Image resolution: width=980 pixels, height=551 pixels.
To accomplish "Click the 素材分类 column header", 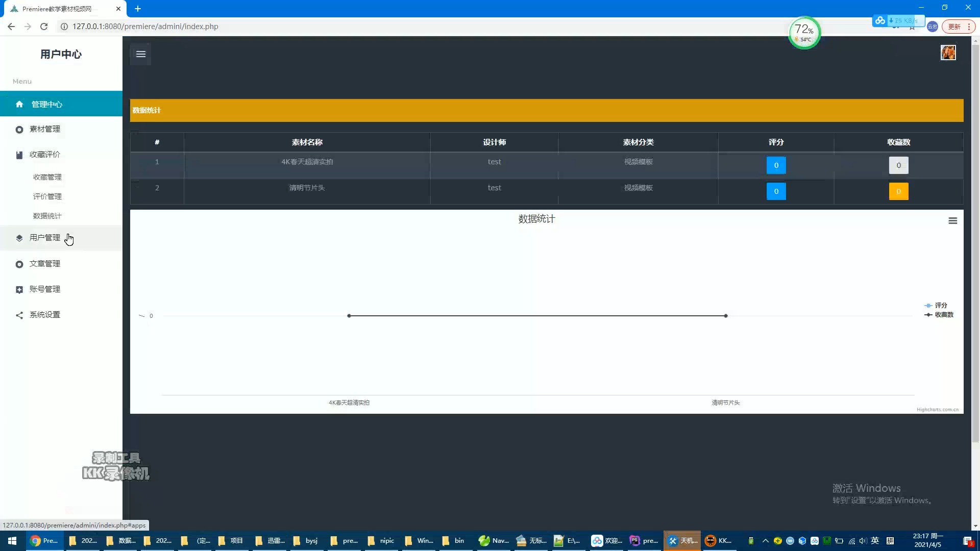I will pyautogui.click(x=638, y=142).
